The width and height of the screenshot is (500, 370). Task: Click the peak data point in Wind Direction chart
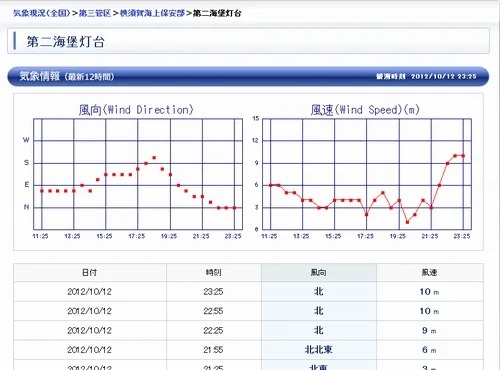tap(154, 158)
